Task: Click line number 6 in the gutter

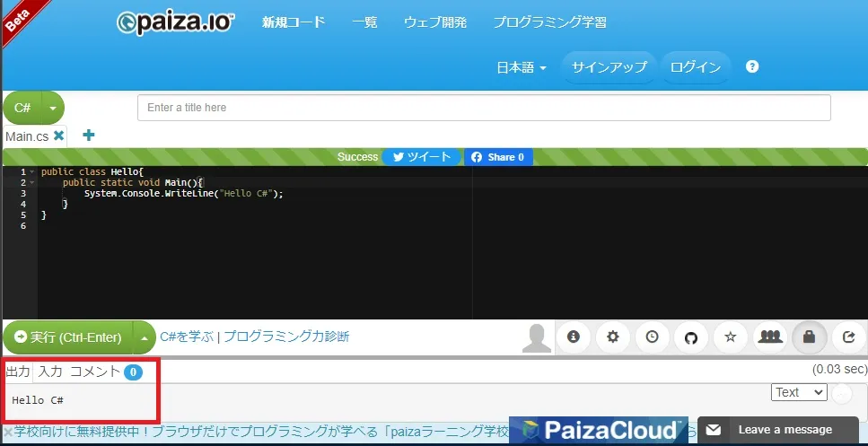Action: (22, 226)
